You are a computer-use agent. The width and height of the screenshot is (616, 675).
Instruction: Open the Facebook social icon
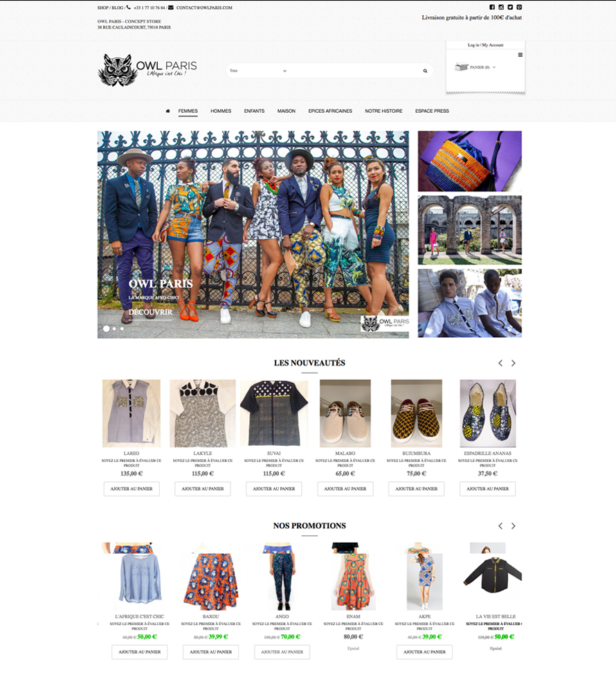pos(492,7)
